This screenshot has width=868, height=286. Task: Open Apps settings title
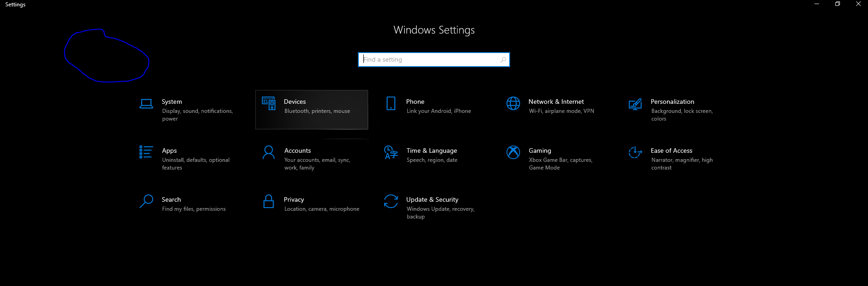(x=169, y=150)
